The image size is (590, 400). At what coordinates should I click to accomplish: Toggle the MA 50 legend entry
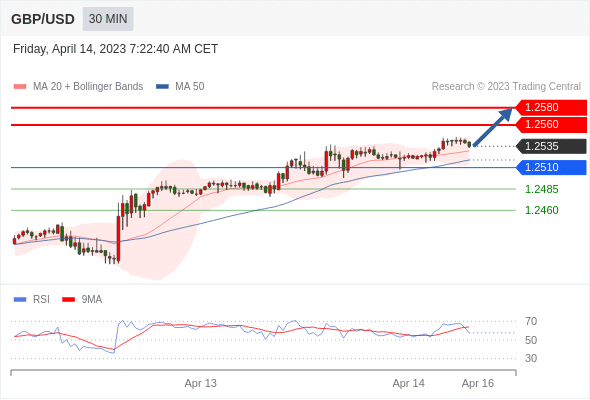click(180, 87)
